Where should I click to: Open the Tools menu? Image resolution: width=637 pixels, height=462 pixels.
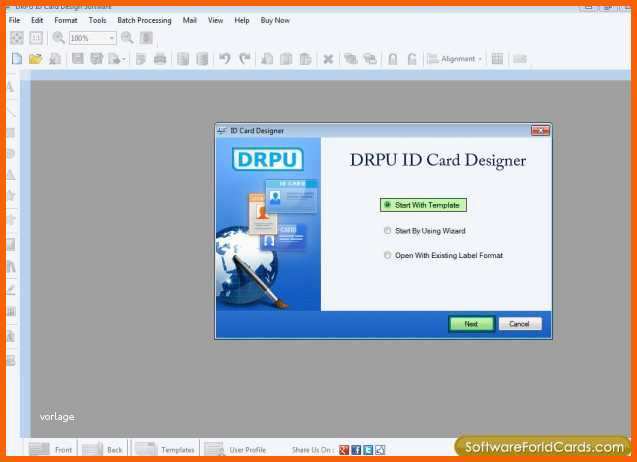click(x=98, y=20)
